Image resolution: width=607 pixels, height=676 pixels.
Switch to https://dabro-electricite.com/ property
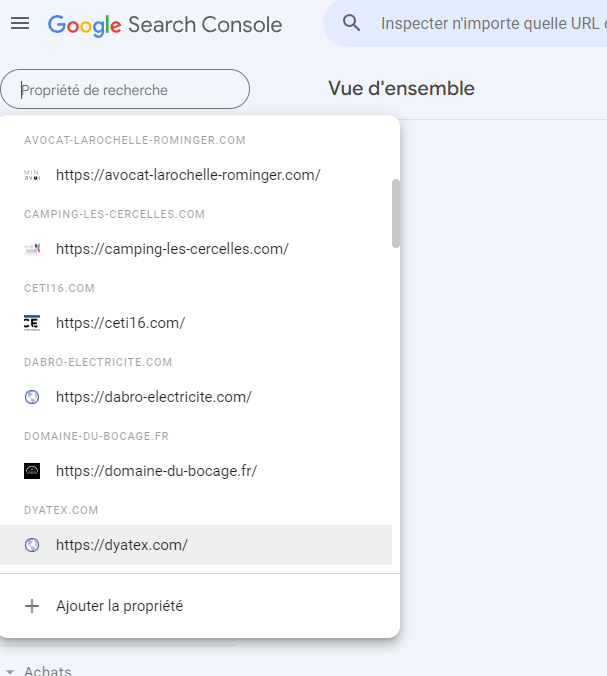(154, 397)
